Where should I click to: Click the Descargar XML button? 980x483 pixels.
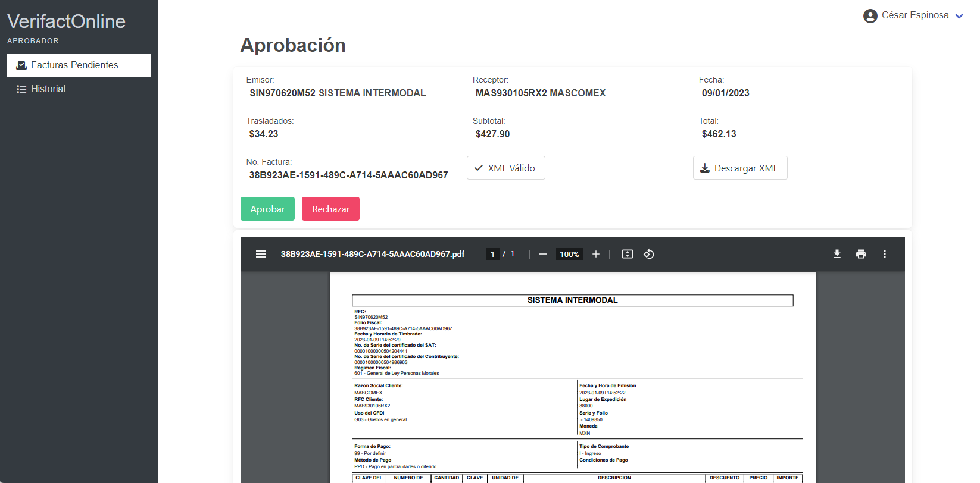pos(739,168)
